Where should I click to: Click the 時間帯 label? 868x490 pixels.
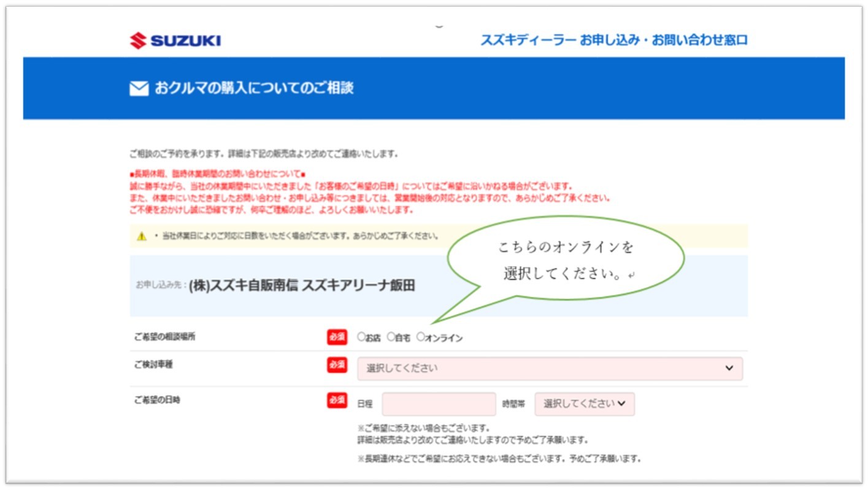(x=513, y=404)
